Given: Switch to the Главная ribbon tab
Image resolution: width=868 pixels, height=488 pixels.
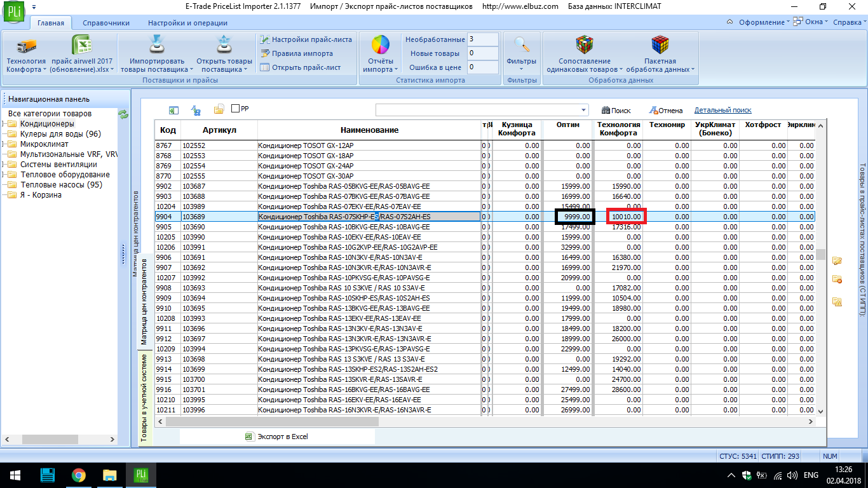Looking at the screenshot, I should (51, 23).
